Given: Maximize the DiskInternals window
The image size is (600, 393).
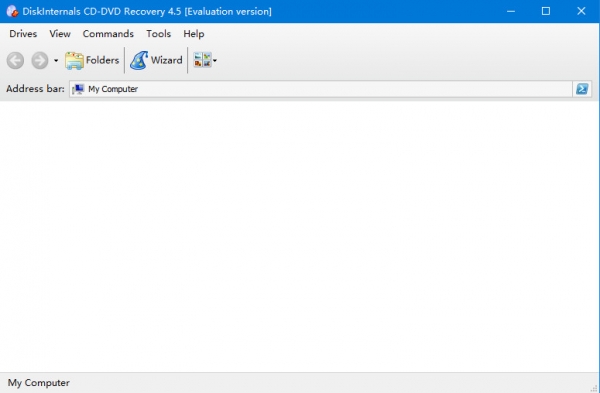Looking at the screenshot, I should pyautogui.click(x=546, y=11).
